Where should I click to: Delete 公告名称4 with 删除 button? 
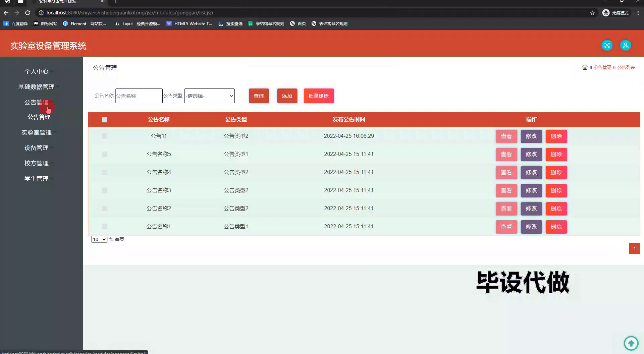[x=556, y=173]
